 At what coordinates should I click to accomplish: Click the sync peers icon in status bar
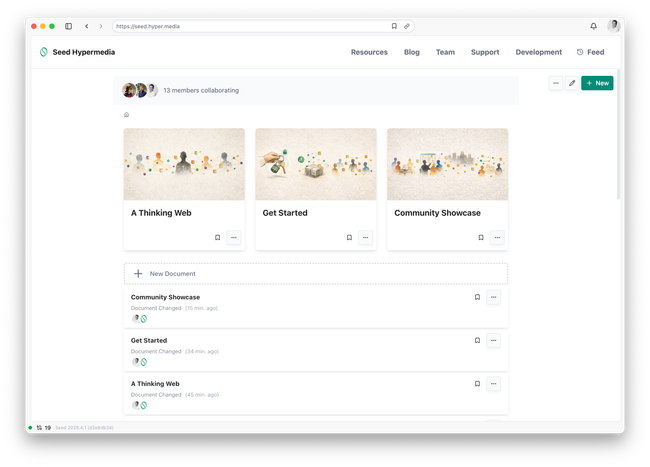click(38, 427)
